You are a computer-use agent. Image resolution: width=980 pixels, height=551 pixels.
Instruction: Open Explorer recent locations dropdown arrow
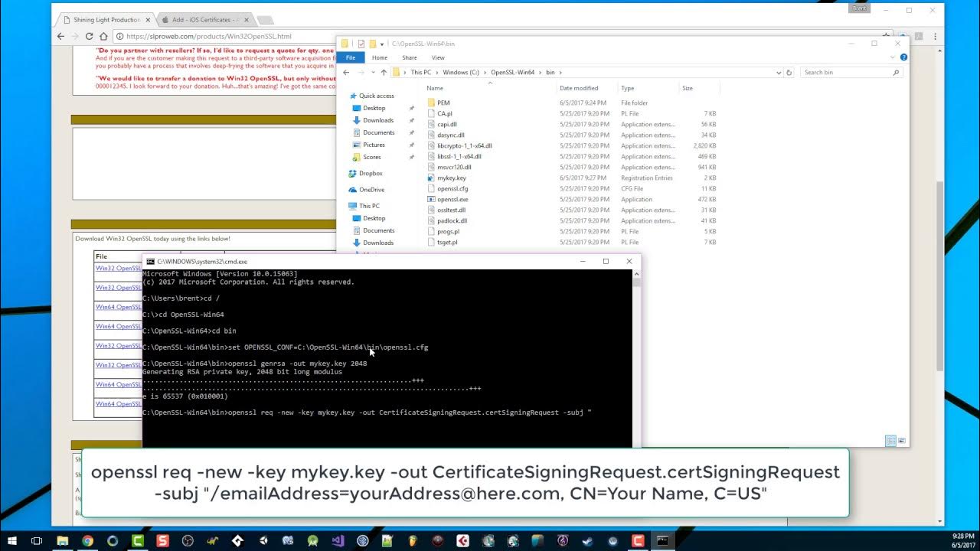pyautogui.click(x=372, y=72)
